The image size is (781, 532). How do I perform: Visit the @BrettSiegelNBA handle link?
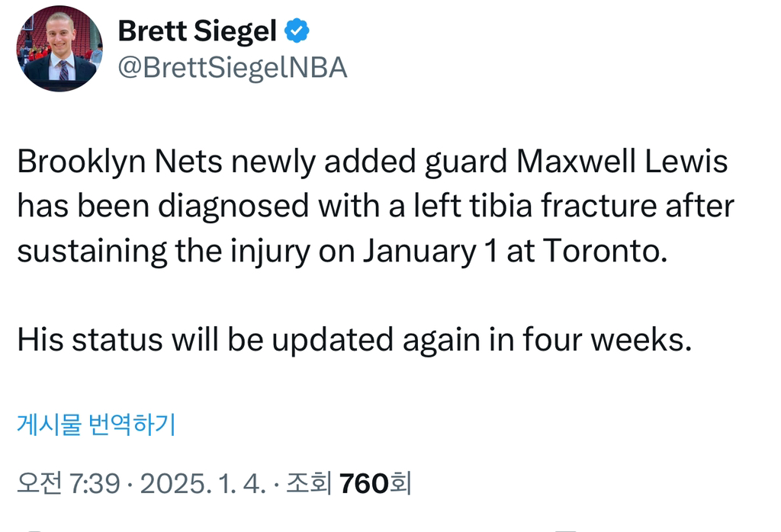coord(232,68)
